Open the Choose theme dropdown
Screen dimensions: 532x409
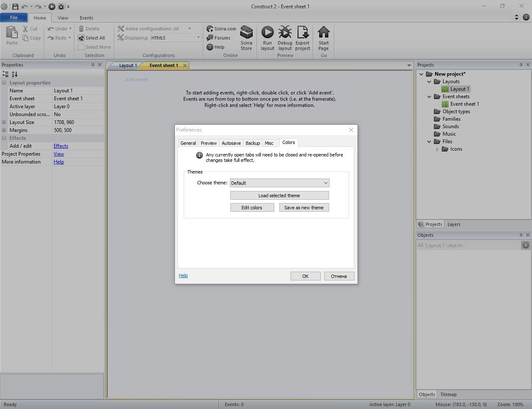pos(280,183)
